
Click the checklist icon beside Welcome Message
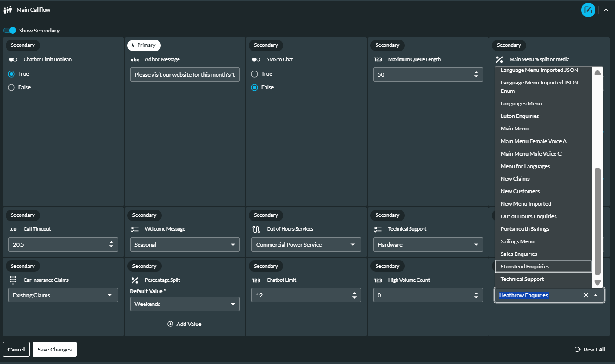click(135, 229)
